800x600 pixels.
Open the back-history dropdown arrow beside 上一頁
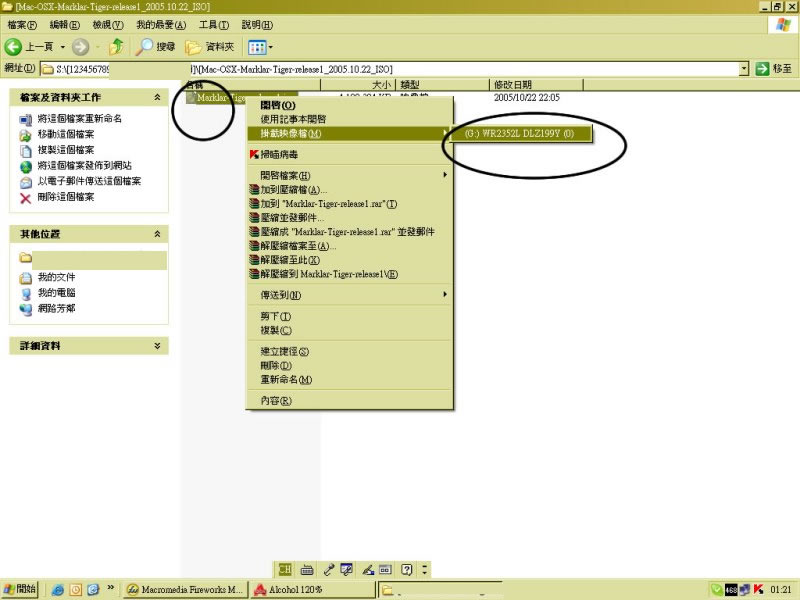pos(62,47)
